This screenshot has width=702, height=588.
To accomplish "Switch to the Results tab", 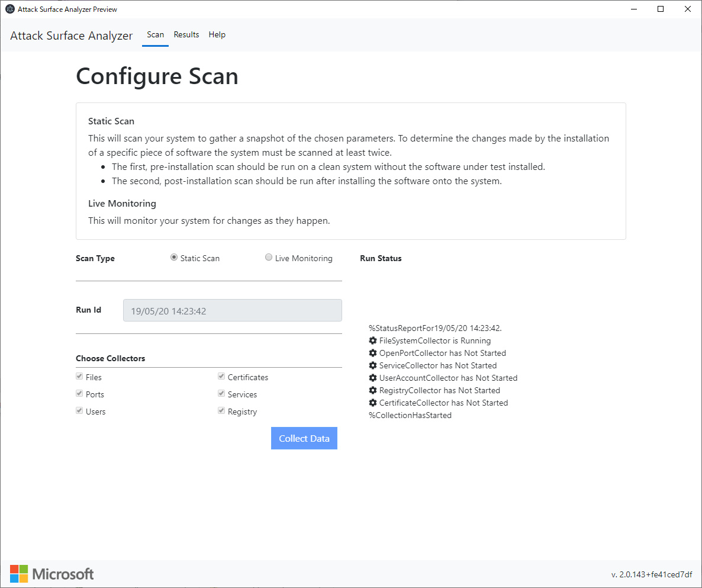I will click(x=186, y=34).
